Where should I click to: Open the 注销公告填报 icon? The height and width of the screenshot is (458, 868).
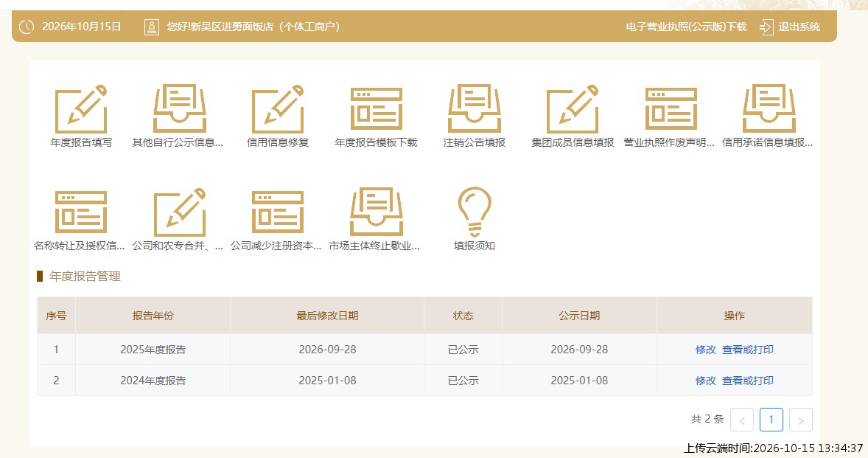(475, 108)
